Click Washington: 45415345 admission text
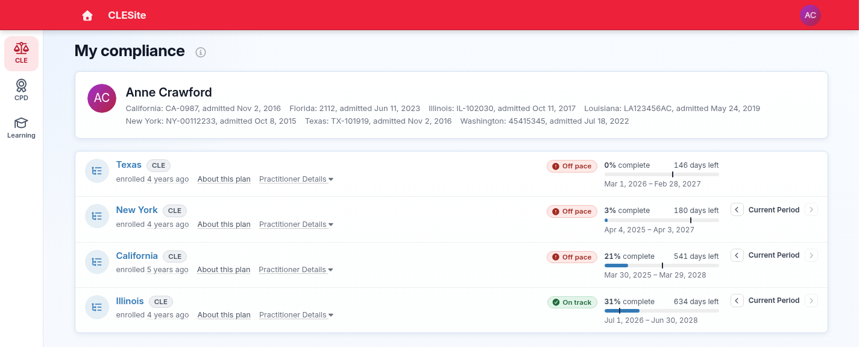Image resolution: width=868 pixels, height=347 pixels. [x=544, y=121]
